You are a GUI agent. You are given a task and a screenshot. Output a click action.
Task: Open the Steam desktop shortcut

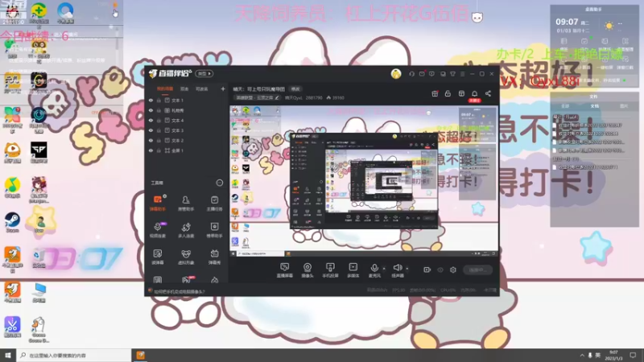coord(12,223)
